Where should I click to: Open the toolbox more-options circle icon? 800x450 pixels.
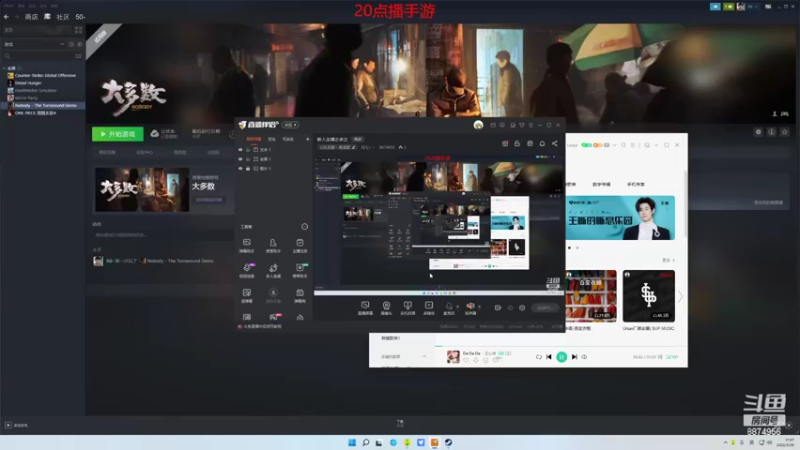pyautogui.click(x=305, y=227)
